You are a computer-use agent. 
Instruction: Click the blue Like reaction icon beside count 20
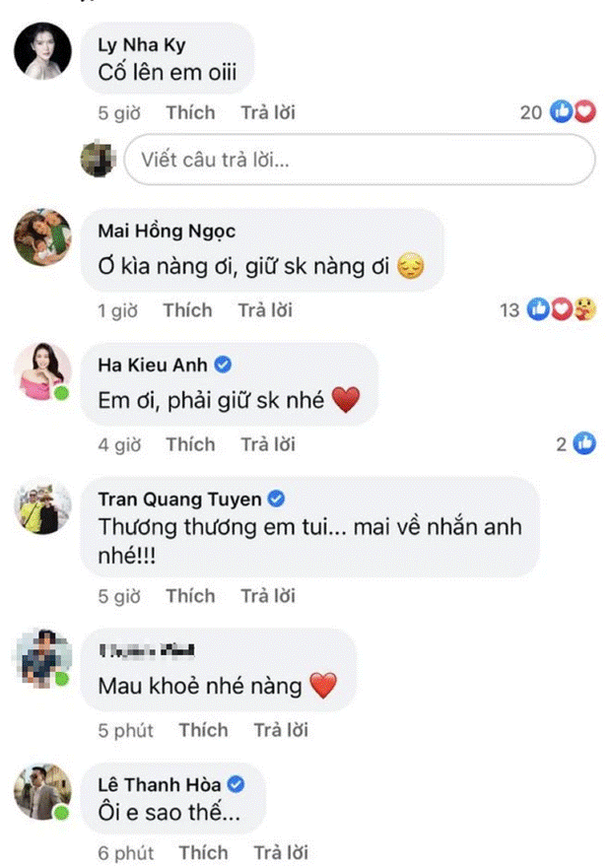pos(560,112)
